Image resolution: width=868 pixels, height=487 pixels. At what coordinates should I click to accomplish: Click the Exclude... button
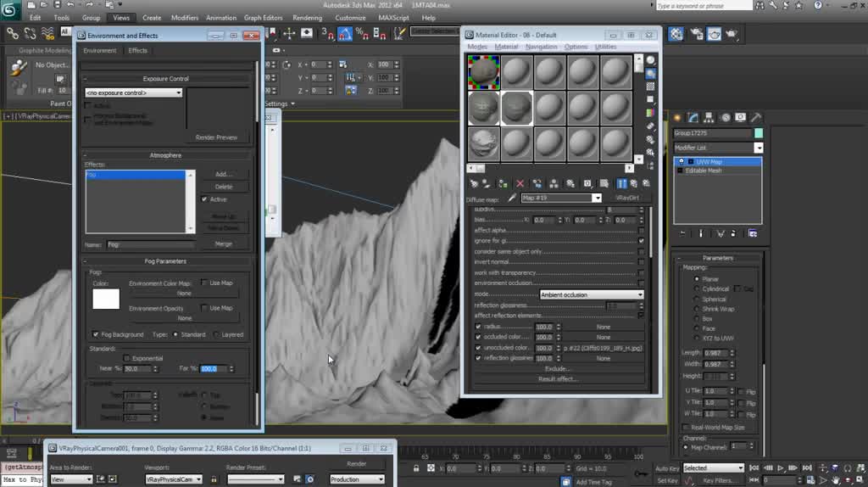[x=558, y=368]
